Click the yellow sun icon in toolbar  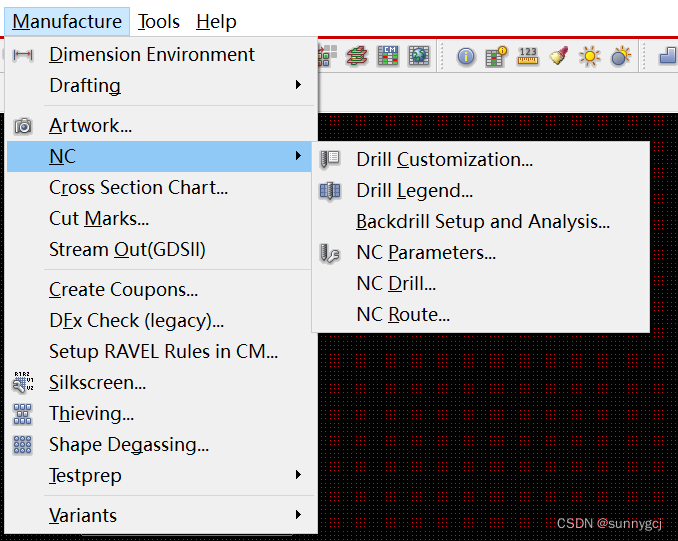click(590, 57)
